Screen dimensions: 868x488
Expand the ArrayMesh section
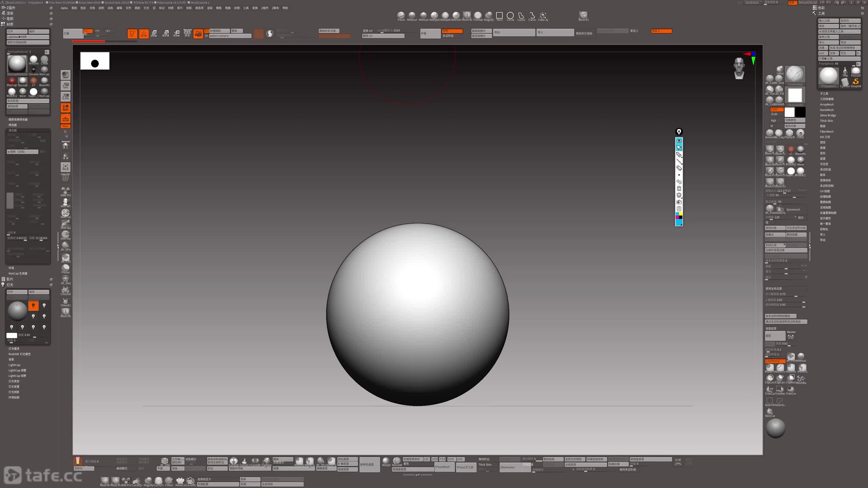click(x=826, y=104)
